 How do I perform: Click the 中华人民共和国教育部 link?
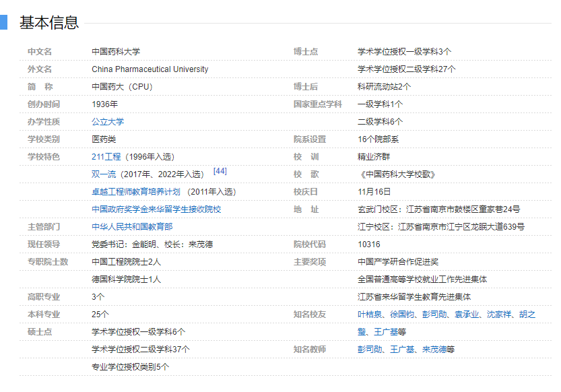132,227
